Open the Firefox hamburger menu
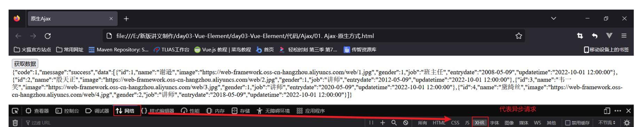The image size is (644, 127). pos(624,36)
